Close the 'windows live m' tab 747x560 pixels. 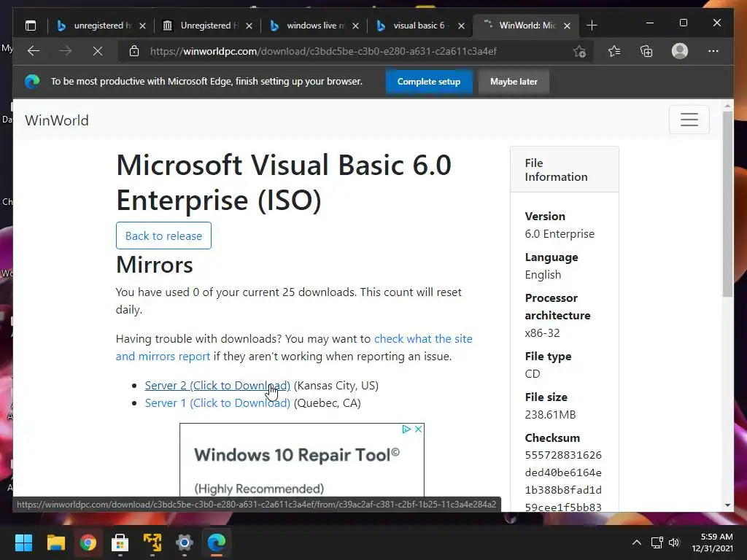(x=355, y=26)
